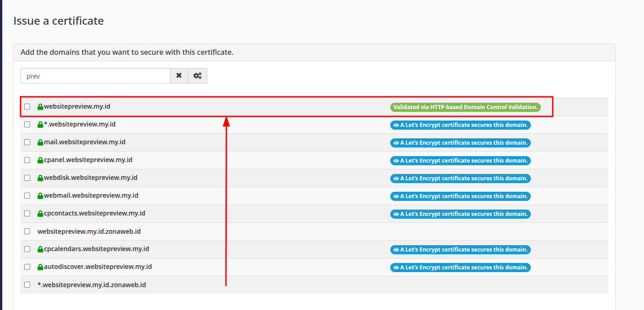Click eye icon in webmail certificate badge
This screenshot has width=644, height=310.
point(396,196)
